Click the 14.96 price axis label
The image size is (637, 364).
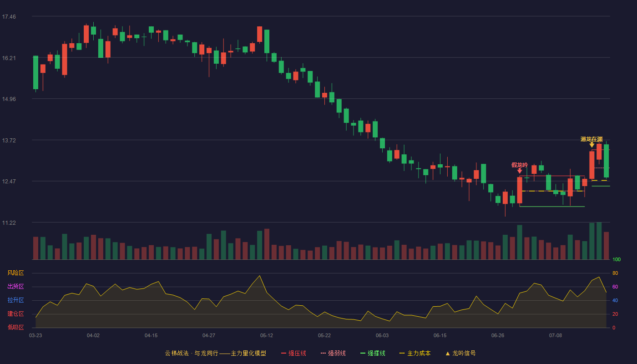click(x=9, y=99)
